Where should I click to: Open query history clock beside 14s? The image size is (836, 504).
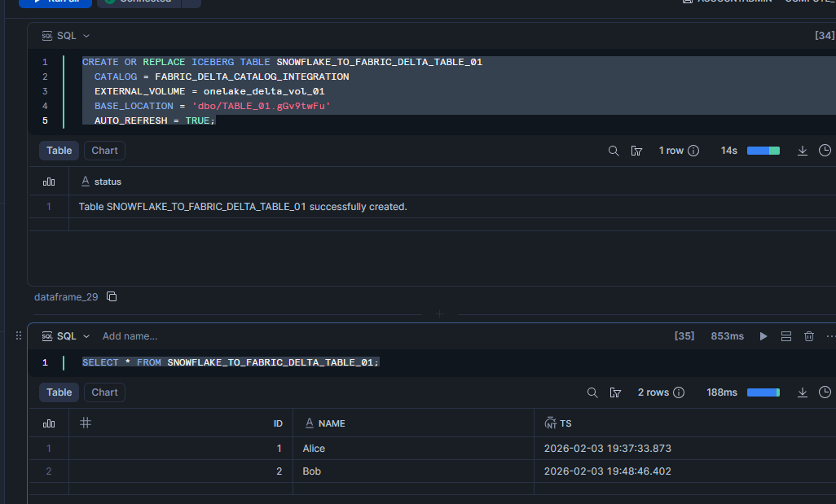[x=825, y=151]
